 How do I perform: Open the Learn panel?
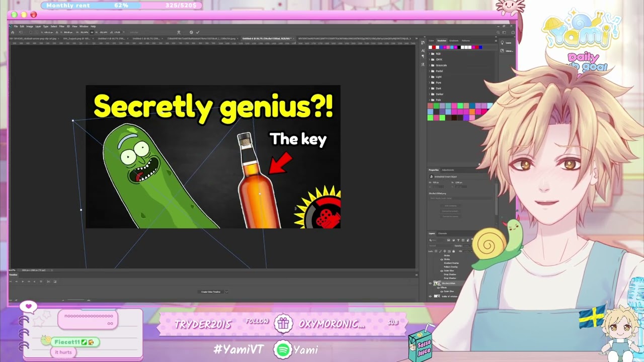[506, 43]
